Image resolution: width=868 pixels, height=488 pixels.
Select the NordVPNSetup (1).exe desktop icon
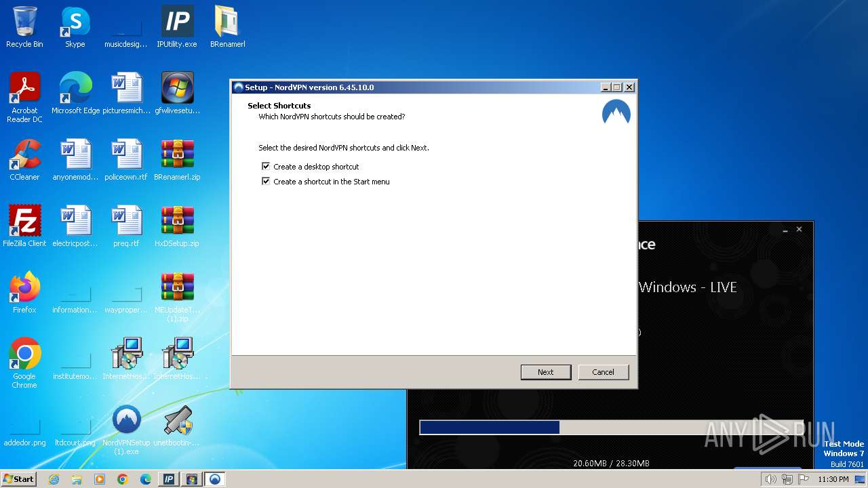click(x=126, y=430)
